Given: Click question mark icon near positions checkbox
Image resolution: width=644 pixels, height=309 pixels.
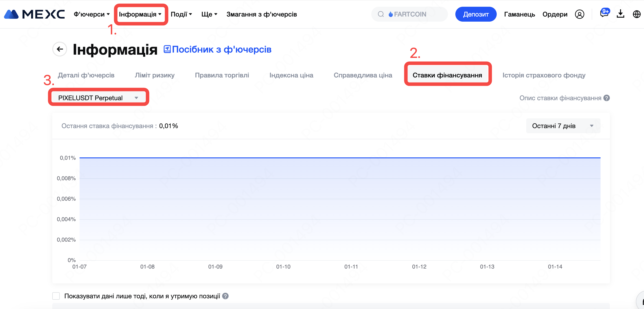Looking at the screenshot, I should pyautogui.click(x=225, y=296).
